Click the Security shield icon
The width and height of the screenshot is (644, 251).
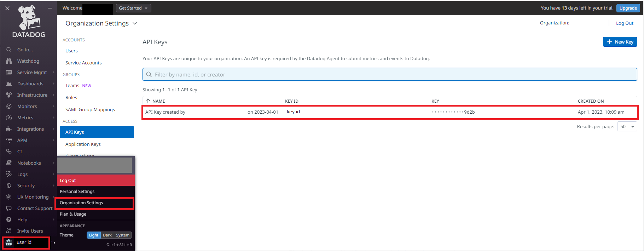9,186
